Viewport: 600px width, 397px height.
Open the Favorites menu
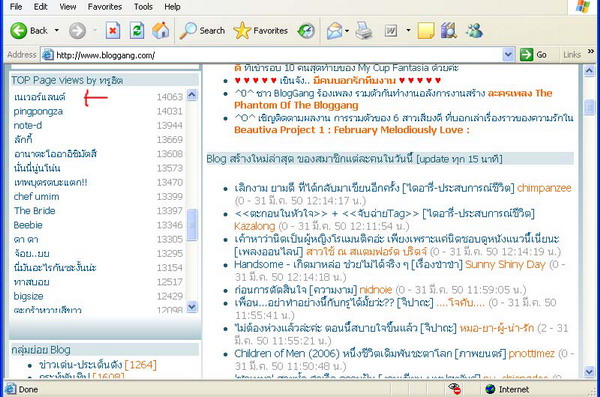click(x=104, y=7)
